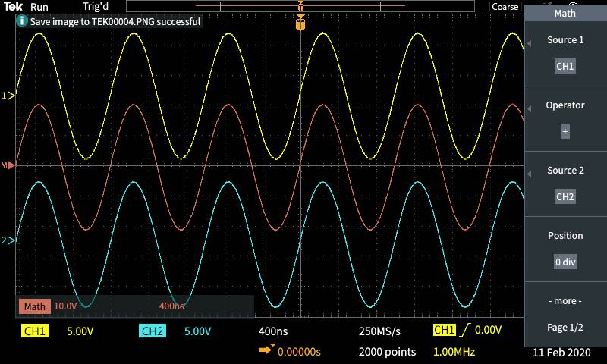Click the orange horizontal delay arrow icon
This screenshot has height=364, width=607.
tap(267, 350)
